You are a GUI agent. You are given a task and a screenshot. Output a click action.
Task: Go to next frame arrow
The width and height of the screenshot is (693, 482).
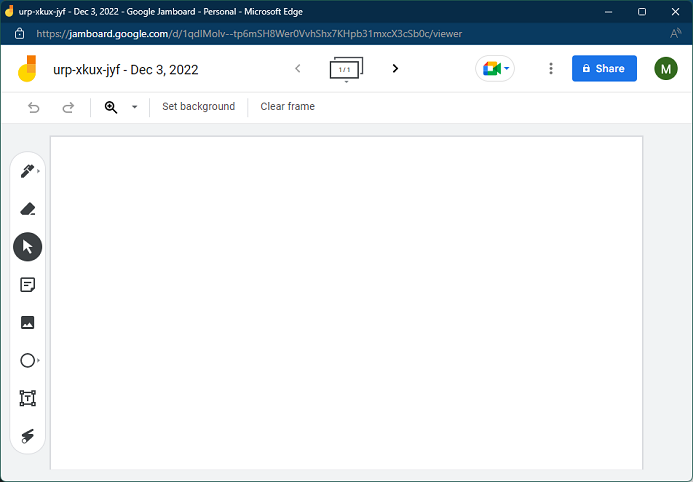(x=395, y=68)
